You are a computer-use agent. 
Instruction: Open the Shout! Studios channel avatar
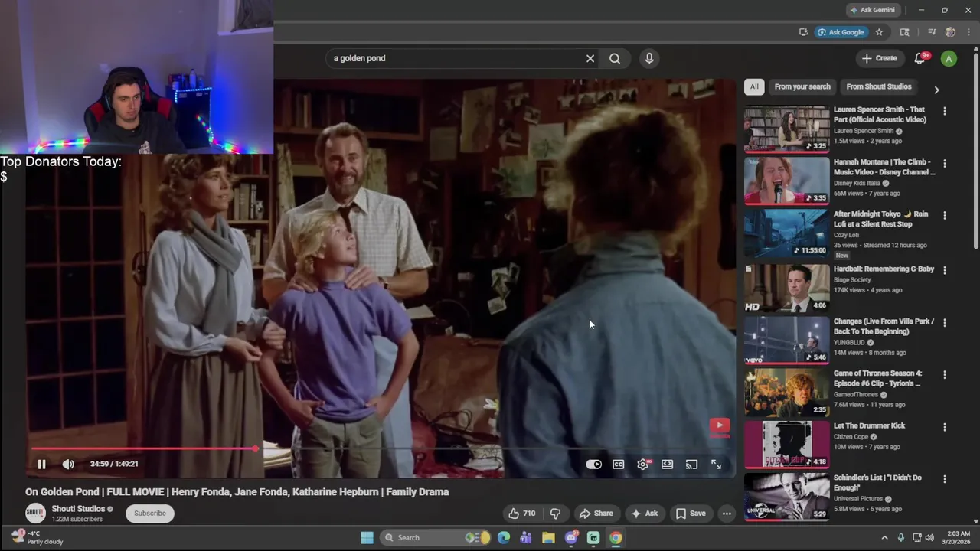point(35,513)
